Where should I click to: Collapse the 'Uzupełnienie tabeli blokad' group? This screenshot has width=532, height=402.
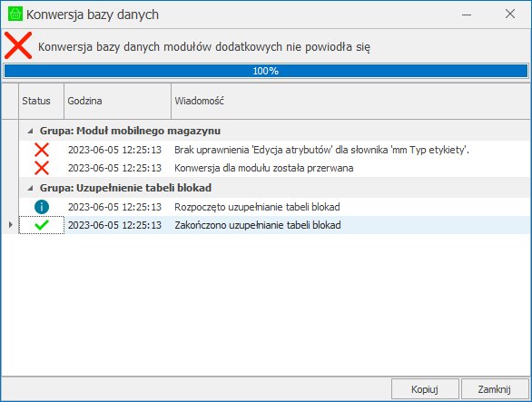31,188
